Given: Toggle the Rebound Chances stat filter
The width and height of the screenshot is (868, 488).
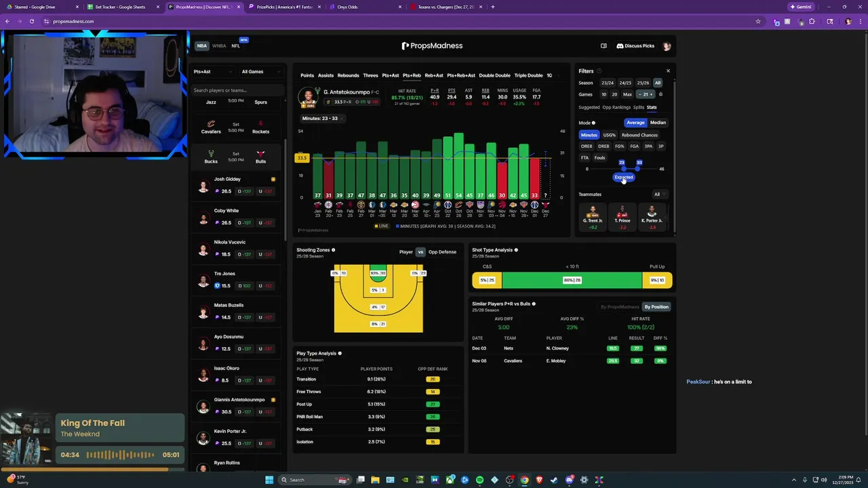Looking at the screenshot, I should 639,135.
